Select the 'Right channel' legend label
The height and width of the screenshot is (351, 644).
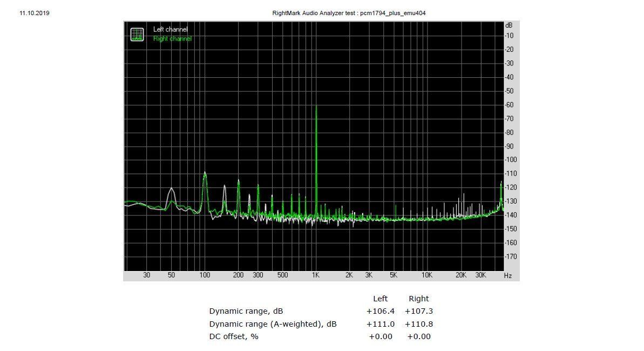tap(173, 39)
